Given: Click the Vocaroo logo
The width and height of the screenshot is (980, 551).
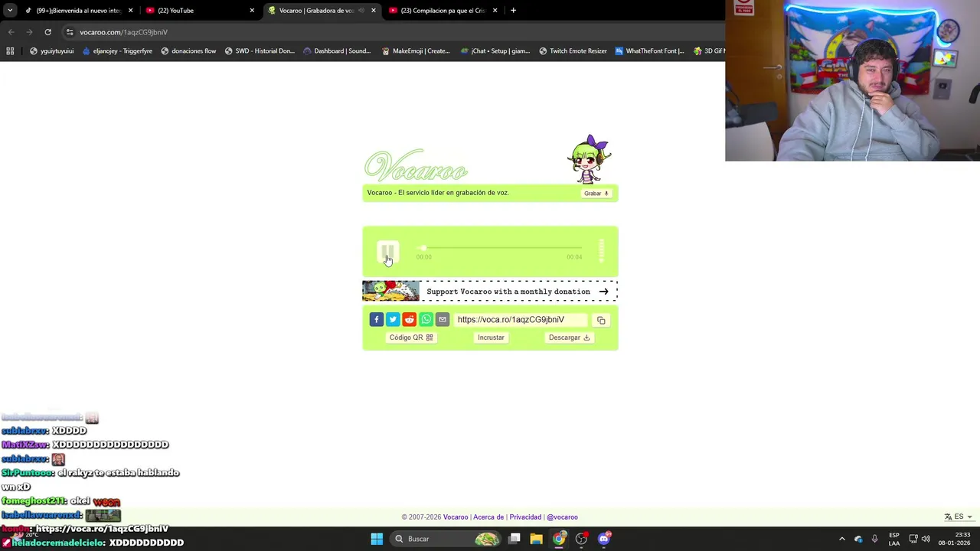Looking at the screenshot, I should coord(416,166).
